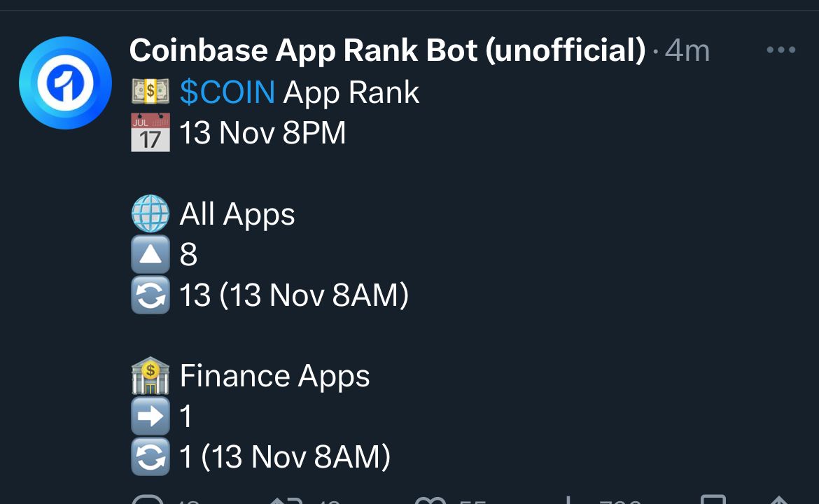This screenshot has height=504, width=819.
Task: Click the calendar emoji beside 13 Nov 8PM
Action: point(150,132)
